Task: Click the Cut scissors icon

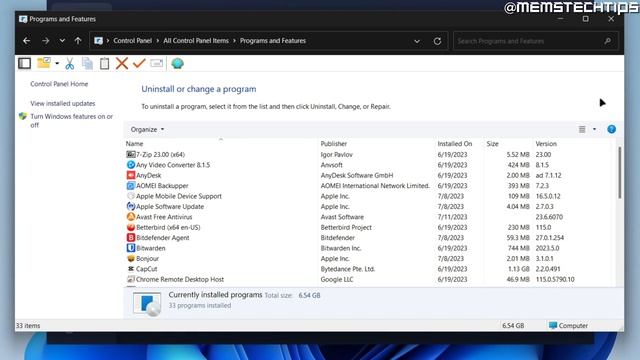Action: [70, 63]
